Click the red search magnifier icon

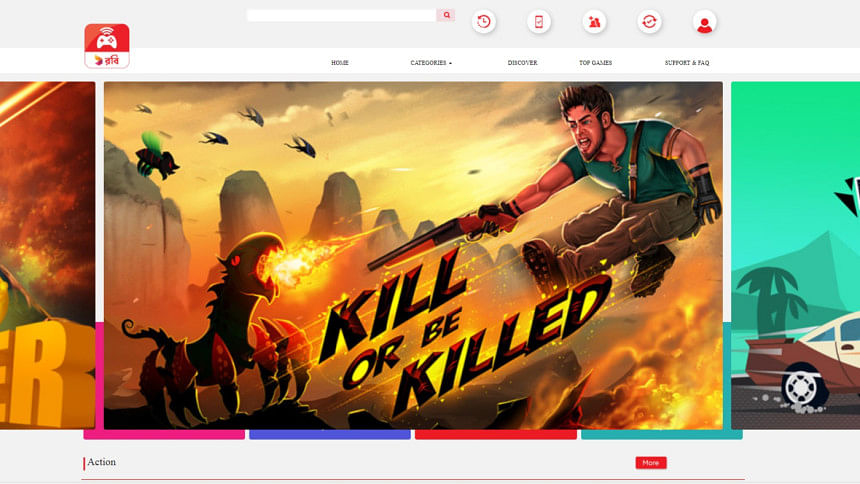(x=446, y=15)
